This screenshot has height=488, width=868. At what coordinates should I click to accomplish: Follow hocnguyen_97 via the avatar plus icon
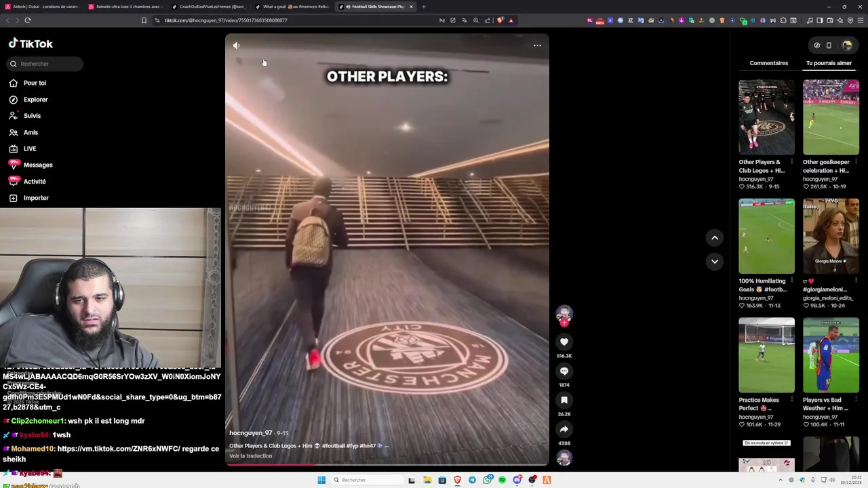coord(564,323)
